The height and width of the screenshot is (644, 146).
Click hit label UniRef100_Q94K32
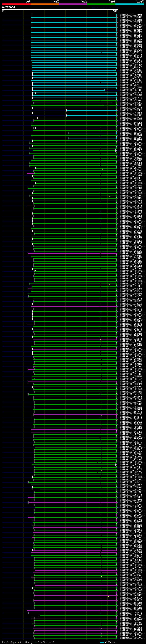pos(131,58)
